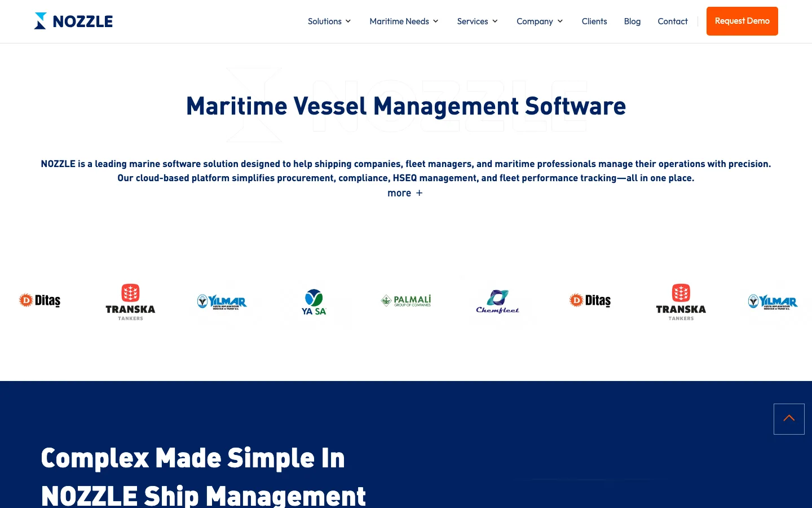Click the YA SA client logo
812x508 pixels.
click(314, 302)
